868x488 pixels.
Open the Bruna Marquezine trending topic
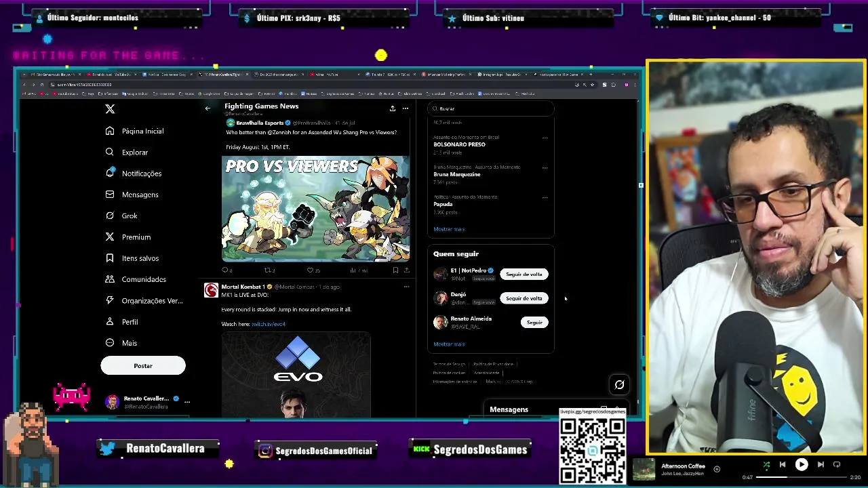[x=457, y=174]
